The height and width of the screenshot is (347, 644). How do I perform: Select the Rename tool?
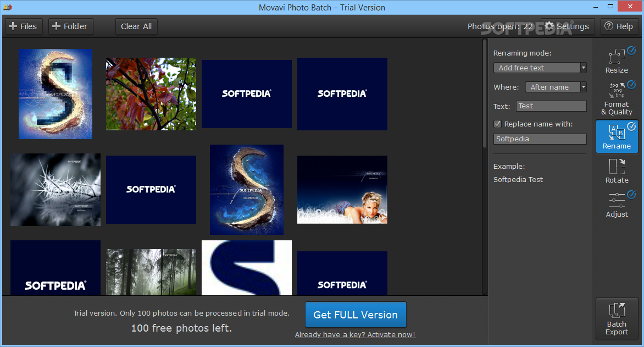click(617, 136)
